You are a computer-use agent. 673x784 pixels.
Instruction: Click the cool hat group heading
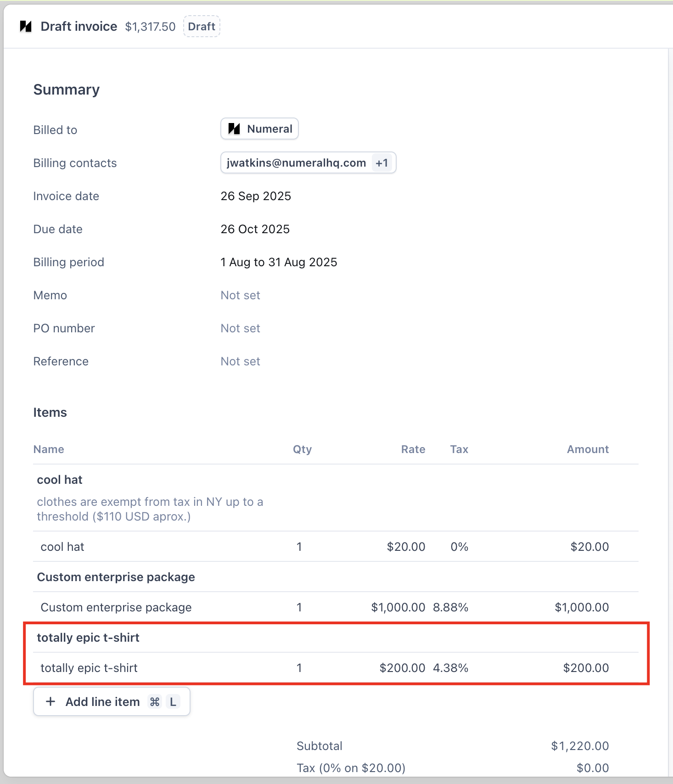pos(60,480)
